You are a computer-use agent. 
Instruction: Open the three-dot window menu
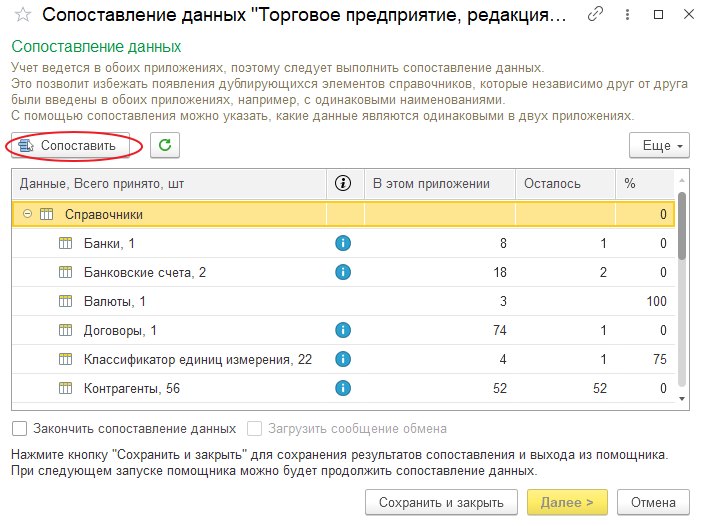[x=627, y=15]
